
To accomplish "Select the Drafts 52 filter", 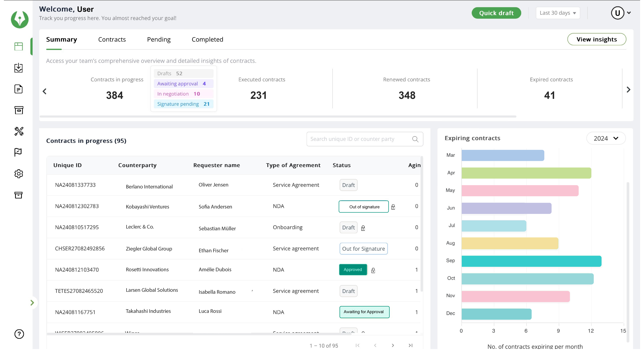I will 184,73.
